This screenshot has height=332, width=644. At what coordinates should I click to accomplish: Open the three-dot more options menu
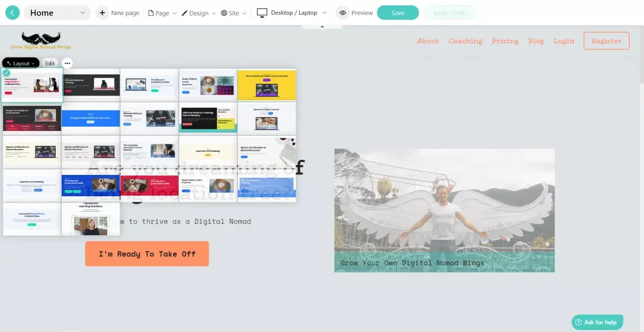tap(67, 63)
